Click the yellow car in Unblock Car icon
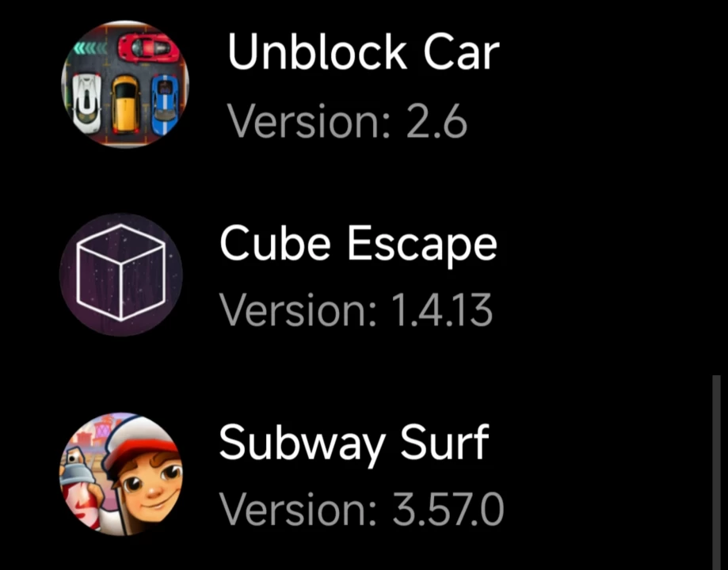Image resolution: width=728 pixels, height=570 pixels. 125,104
